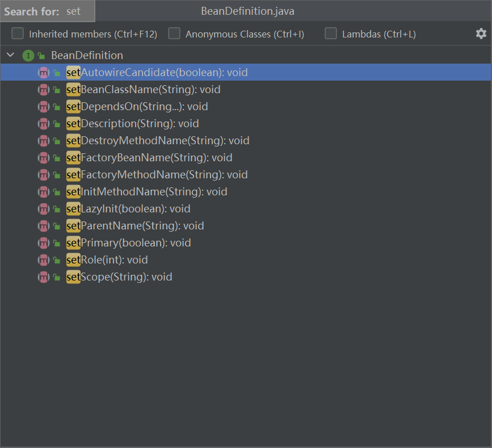Click the public lock icon on setLazyInit row
The image size is (492, 448).
pyautogui.click(x=57, y=209)
